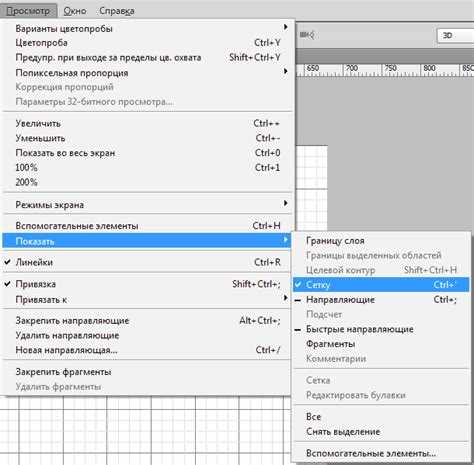Viewport: 474px width, 465px height.
Task: Expand Привязать к submenu
Action: (x=147, y=299)
